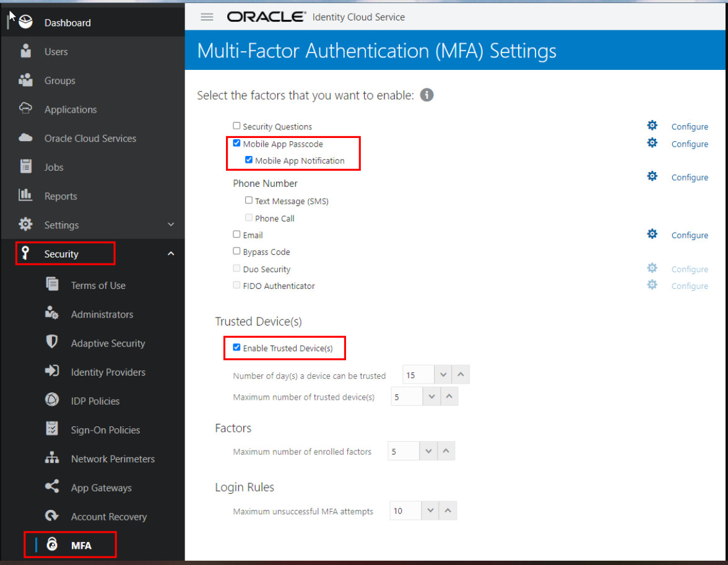Decrease maximum number of enrolled factors
The width and height of the screenshot is (728, 565).
tap(428, 451)
